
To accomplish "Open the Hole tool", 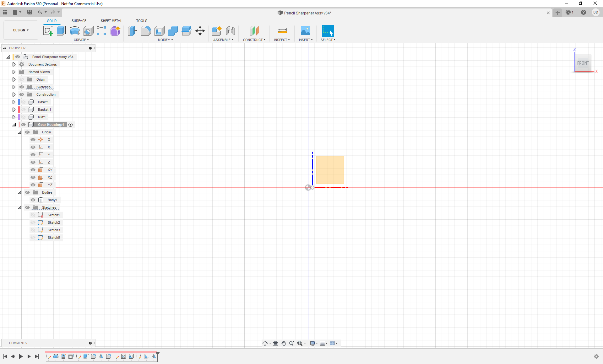I will point(89,31).
